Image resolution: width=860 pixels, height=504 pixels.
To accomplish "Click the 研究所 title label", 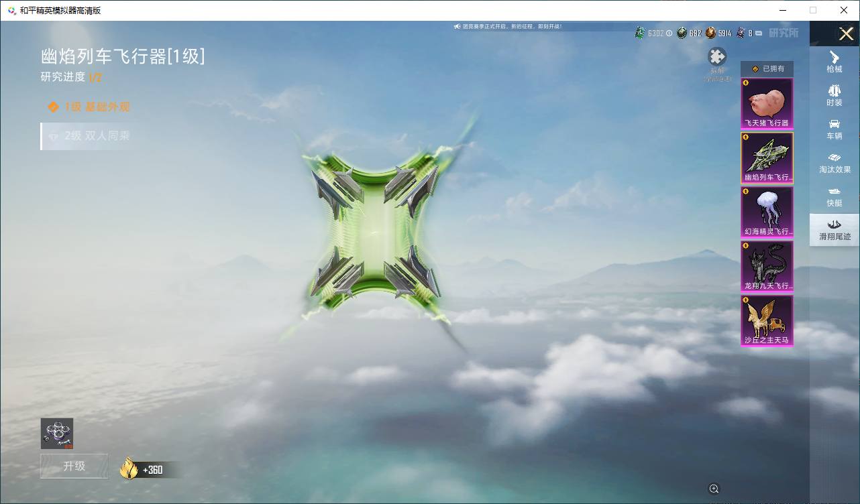I will 784,33.
